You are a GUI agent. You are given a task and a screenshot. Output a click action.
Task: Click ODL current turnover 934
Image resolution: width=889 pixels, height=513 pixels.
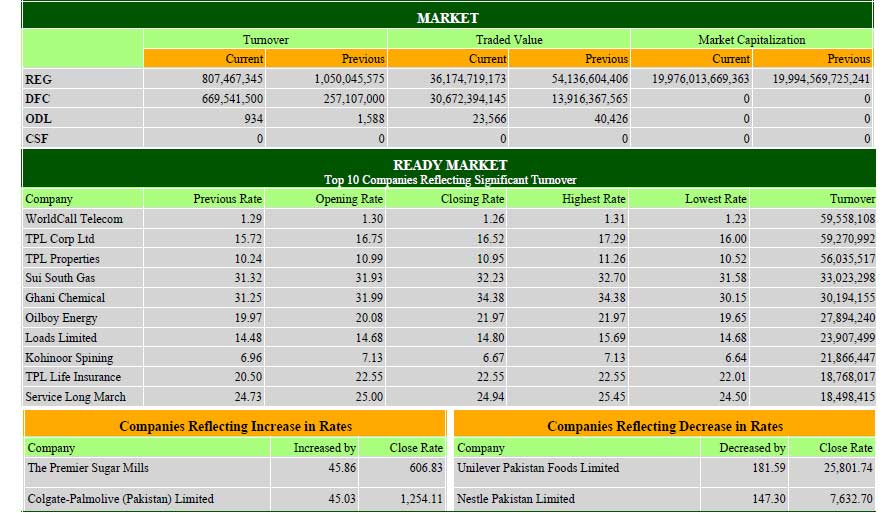(x=253, y=118)
